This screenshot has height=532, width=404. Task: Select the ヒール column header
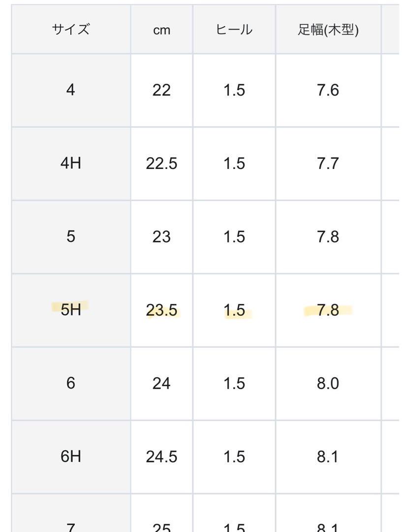(x=234, y=30)
